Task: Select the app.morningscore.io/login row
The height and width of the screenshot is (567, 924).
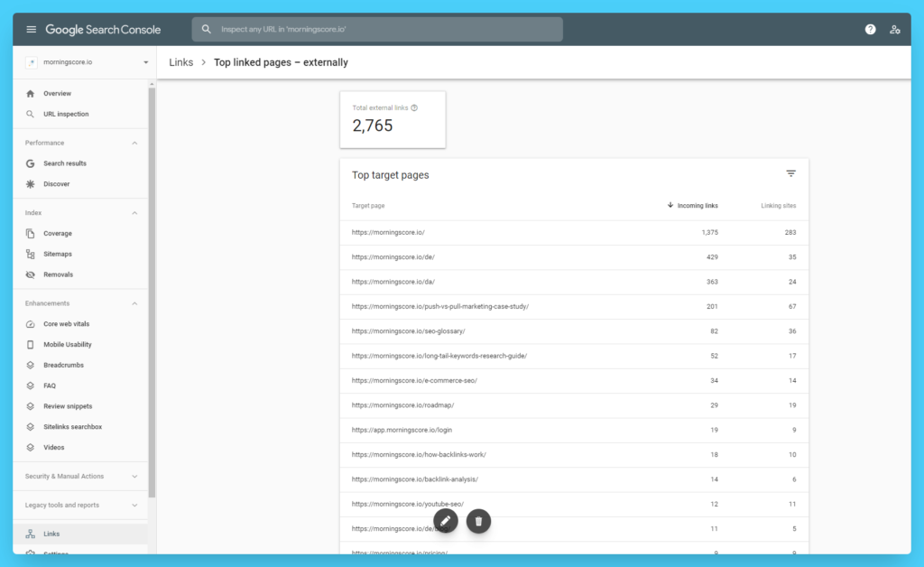Action: [574, 431]
